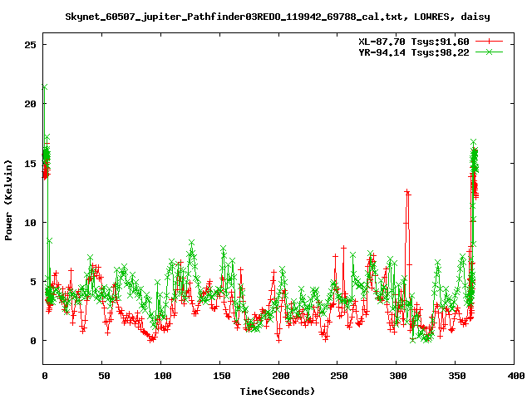Click the plot title ending in cal.txt

click(278, 17)
